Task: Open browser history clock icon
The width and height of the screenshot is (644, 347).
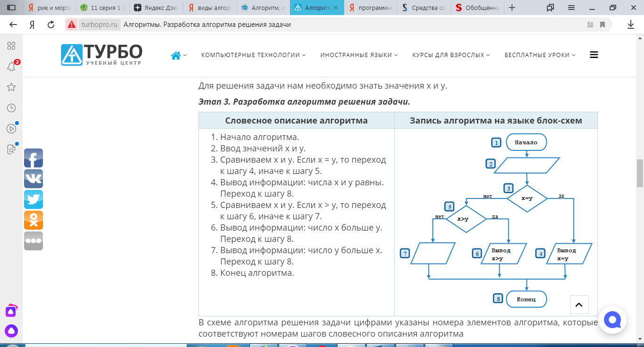Action: coord(12,108)
